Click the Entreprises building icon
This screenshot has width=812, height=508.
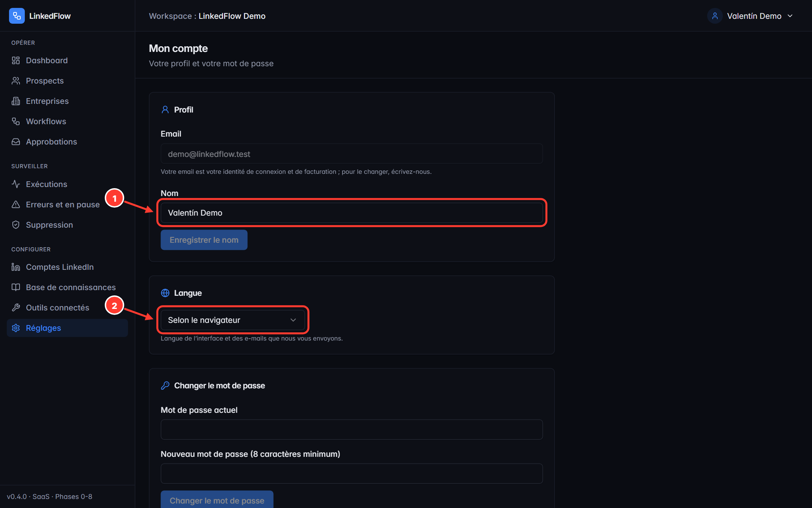click(x=16, y=101)
